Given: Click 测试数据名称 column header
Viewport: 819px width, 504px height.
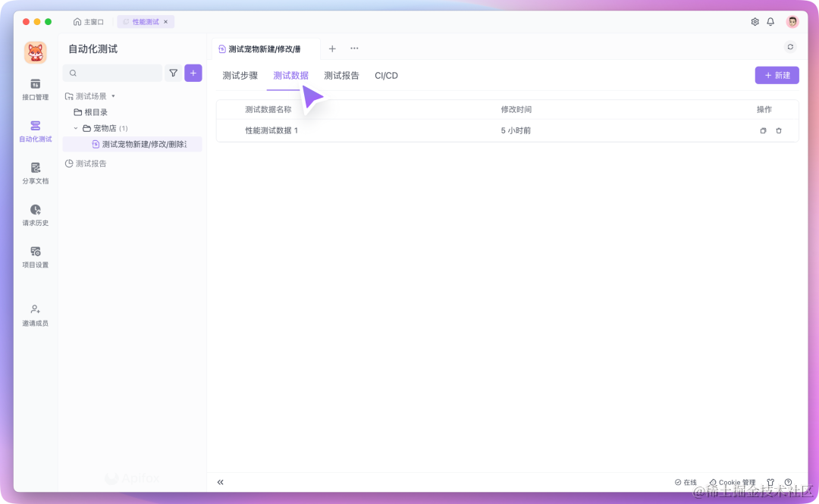Looking at the screenshot, I should coord(268,109).
